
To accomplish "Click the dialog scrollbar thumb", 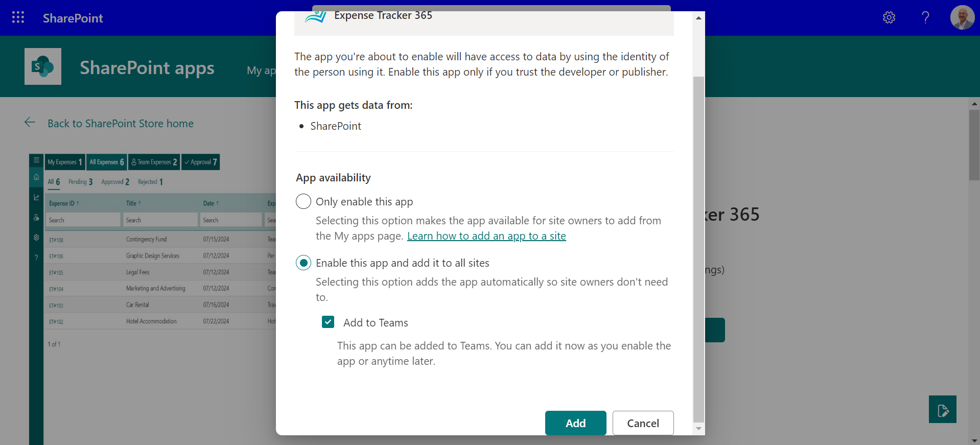I will (x=698, y=249).
